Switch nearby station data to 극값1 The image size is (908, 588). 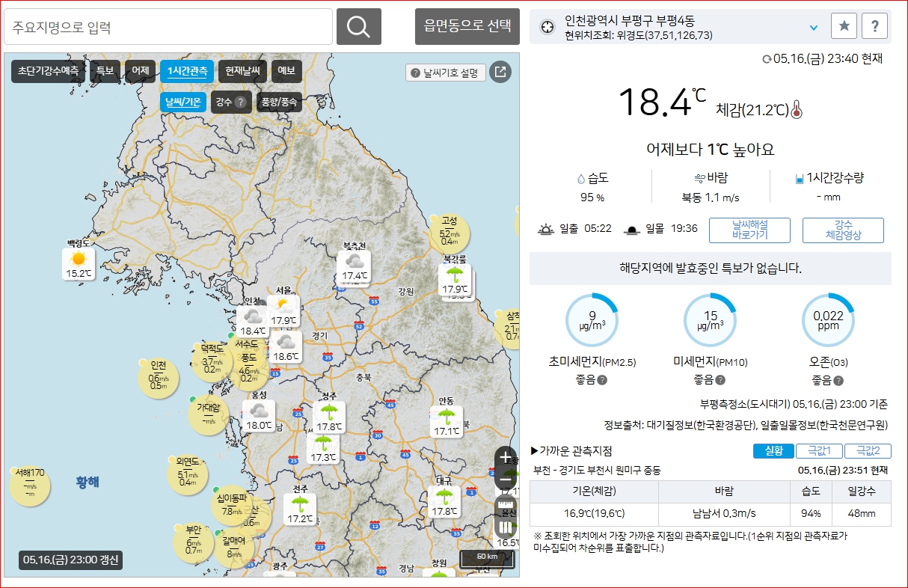(819, 451)
